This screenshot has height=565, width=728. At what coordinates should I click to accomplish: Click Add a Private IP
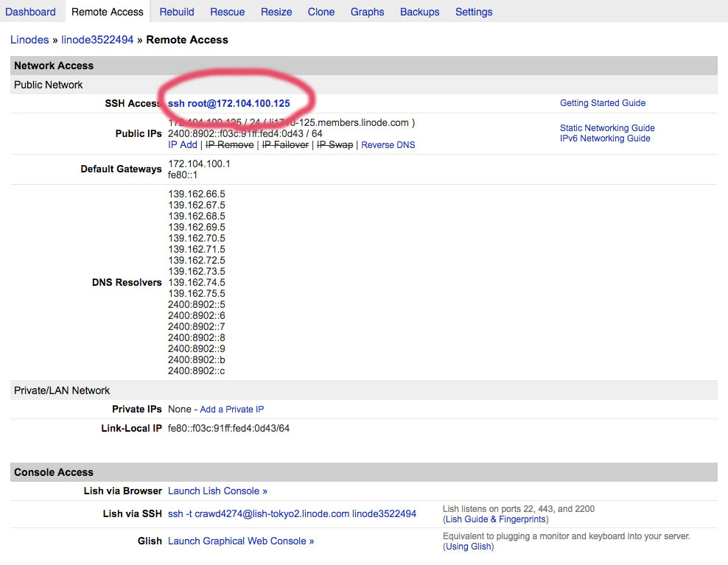[x=231, y=409]
